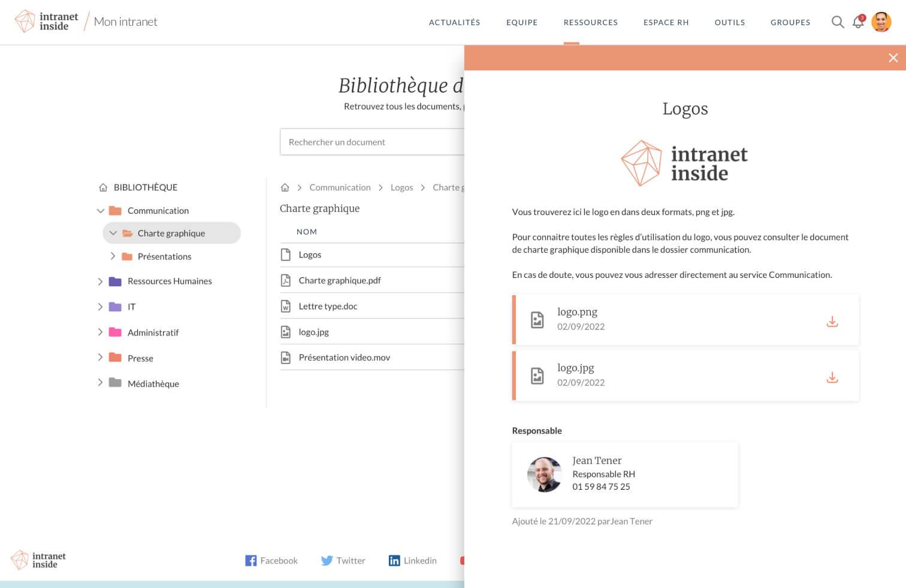Click the Présentations folder icon
This screenshot has width=906, height=588.
click(127, 257)
